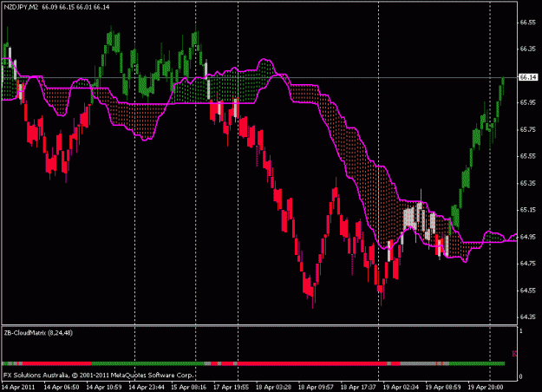
Task: Select the 66.14 current price marker
Action: click(528, 77)
